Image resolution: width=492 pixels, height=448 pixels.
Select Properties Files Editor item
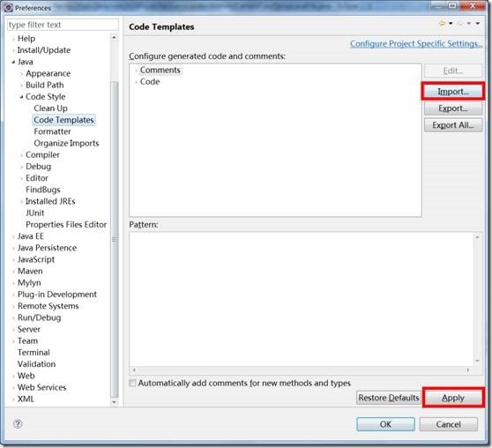click(66, 225)
